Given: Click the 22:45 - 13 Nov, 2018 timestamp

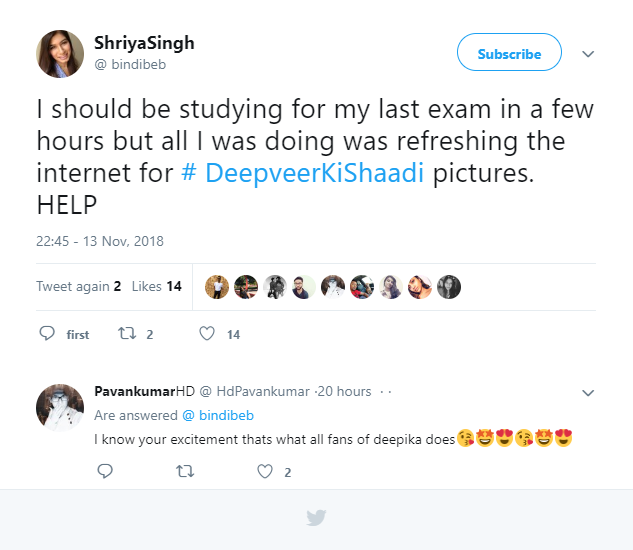Looking at the screenshot, I should (x=100, y=241).
